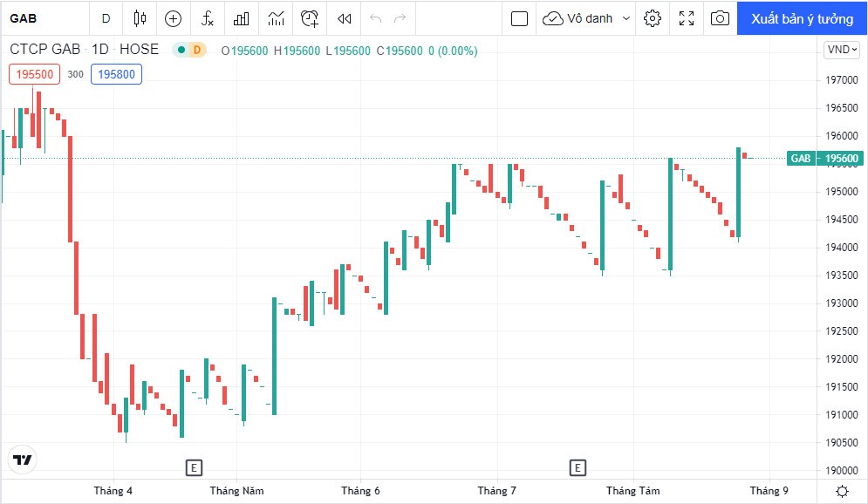Screen dimensions: 868x504
Task: Open the indicators fx menu
Action: (x=207, y=18)
